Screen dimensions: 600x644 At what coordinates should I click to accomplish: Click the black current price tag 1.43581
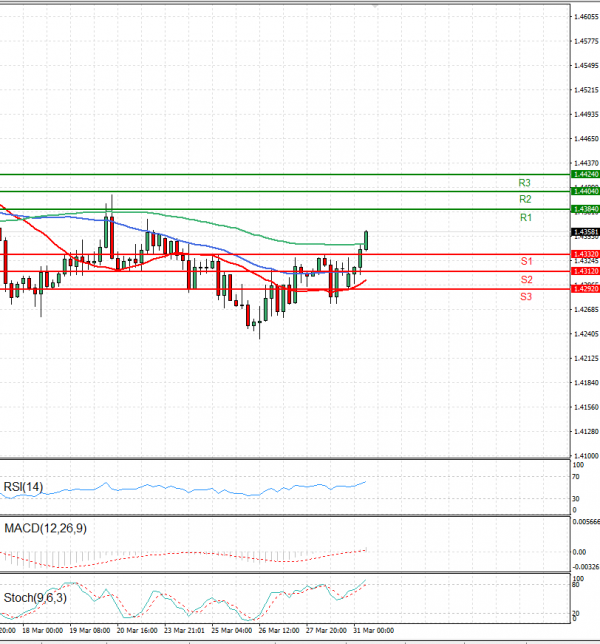(x=586, y=232)
